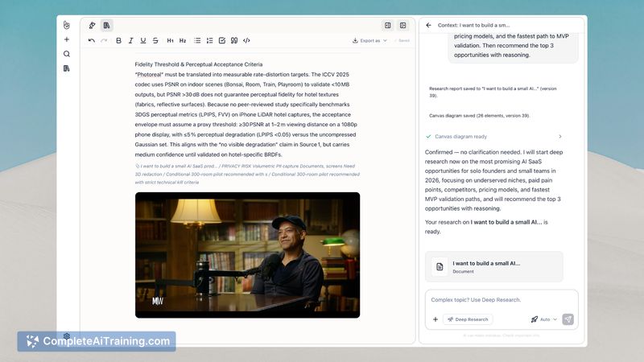
Task: Apply Heading 2 style
Action: 183,41
